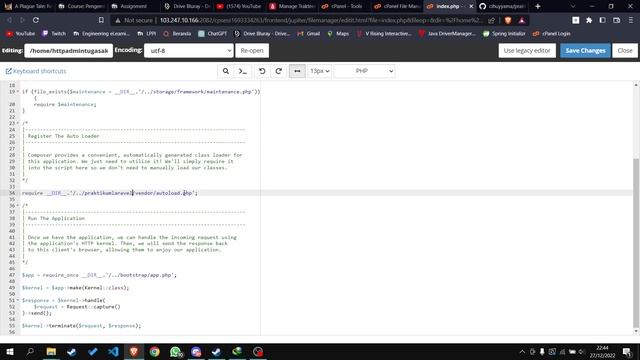Open the Spring Initializr bookmark
This screenshot has height=360, width=640.
[504, 33]
